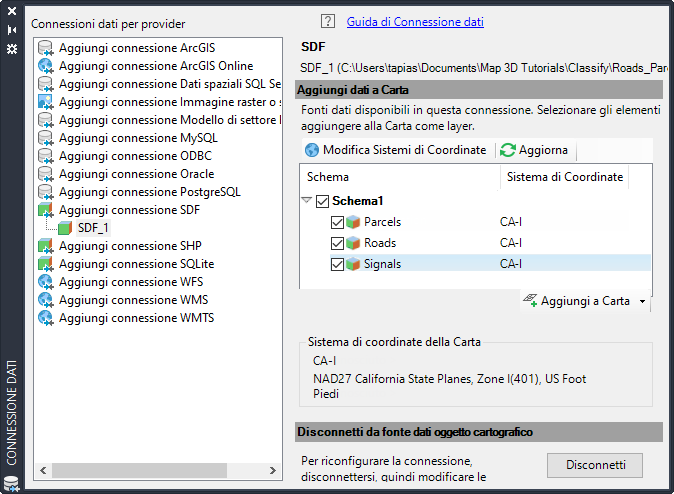Toggle the Signals layer checkbox
This screenshot has width=674, height=494.
tap(337, 264)
